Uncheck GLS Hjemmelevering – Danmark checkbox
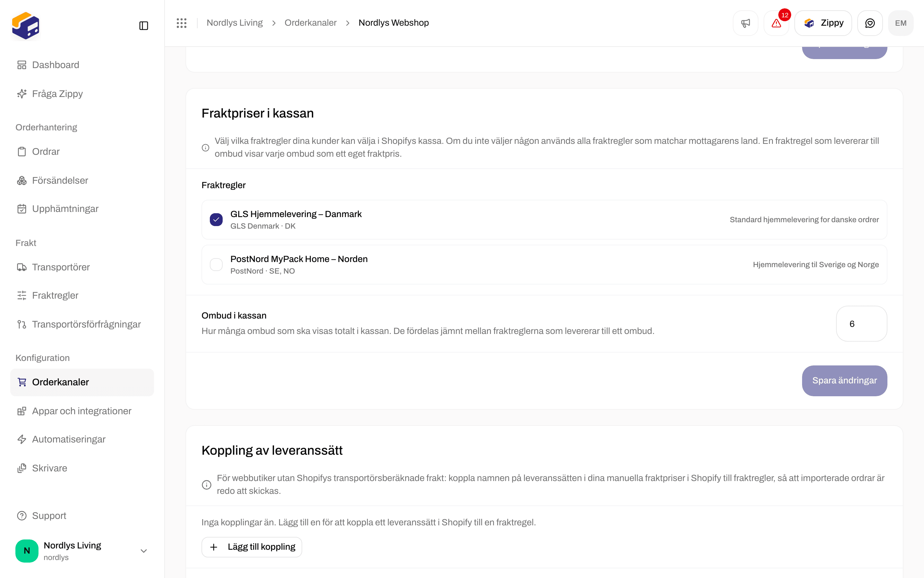The image size is (924, 578). point(216,220)
